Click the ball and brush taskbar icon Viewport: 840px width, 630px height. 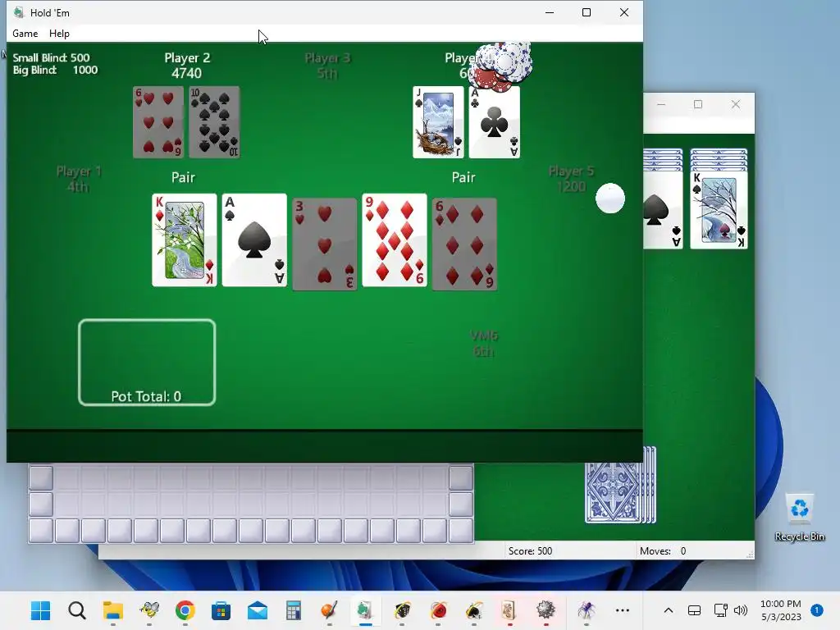(329, 610)
